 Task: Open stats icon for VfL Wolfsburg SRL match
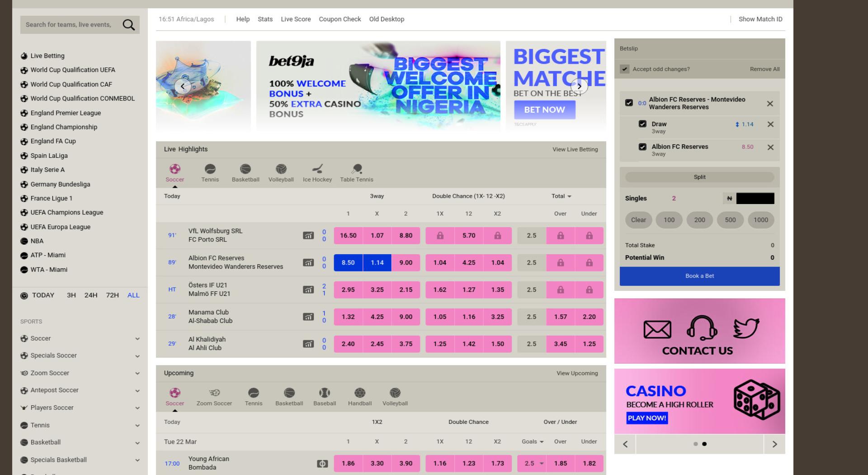[x=308, y=235]
